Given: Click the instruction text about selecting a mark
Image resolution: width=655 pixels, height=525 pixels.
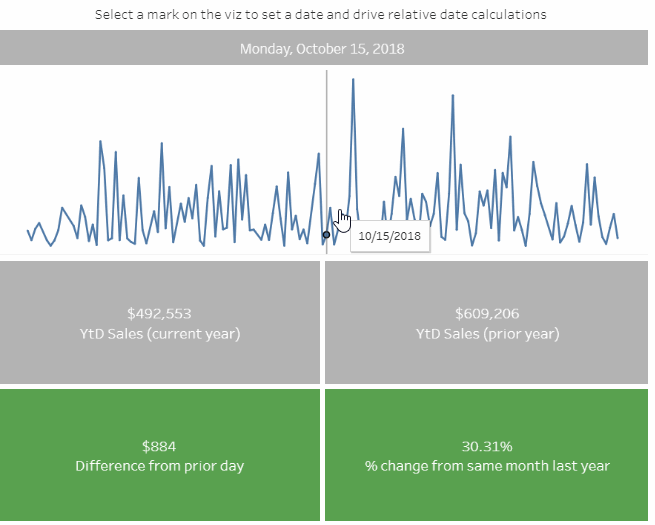Looking at the screenshot, I should (321, 15).
